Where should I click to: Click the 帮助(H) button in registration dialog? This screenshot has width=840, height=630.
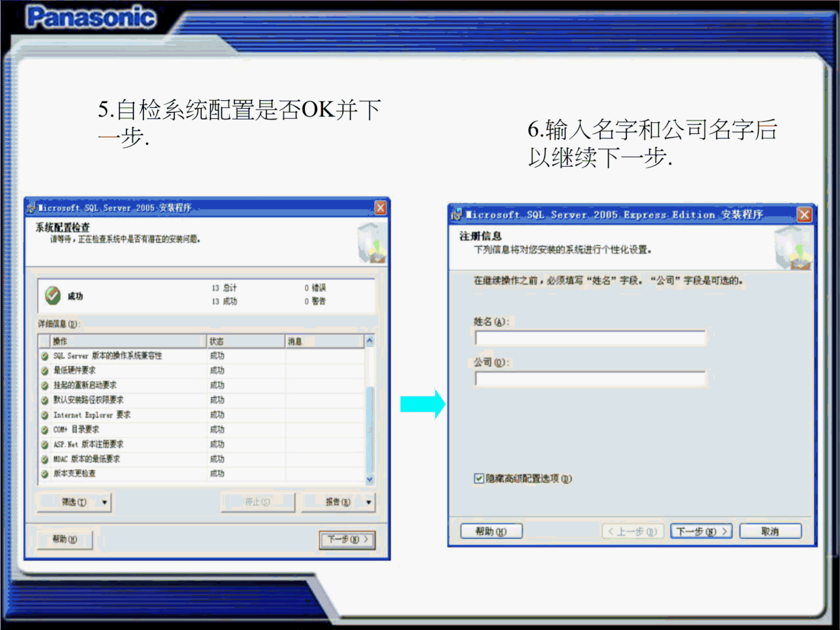(491, 531)
